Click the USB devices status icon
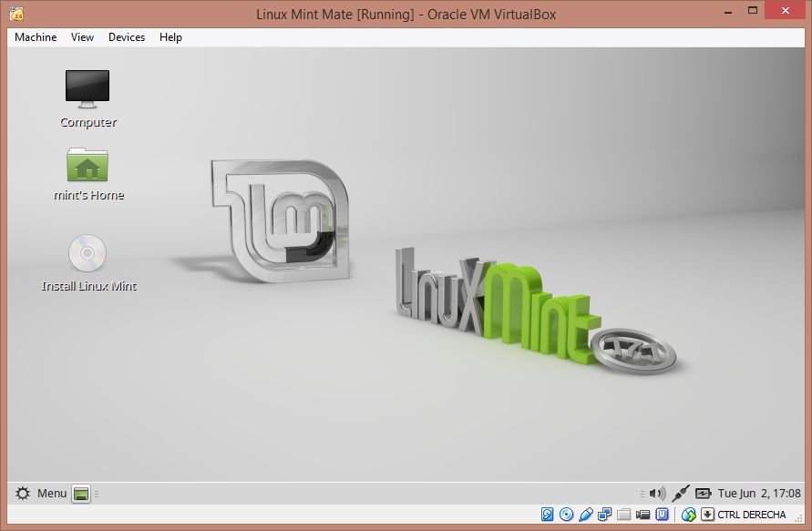 (586, 515)
